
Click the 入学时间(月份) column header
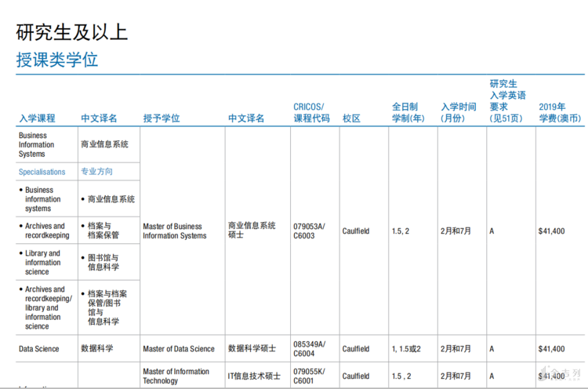click(458, 113)
